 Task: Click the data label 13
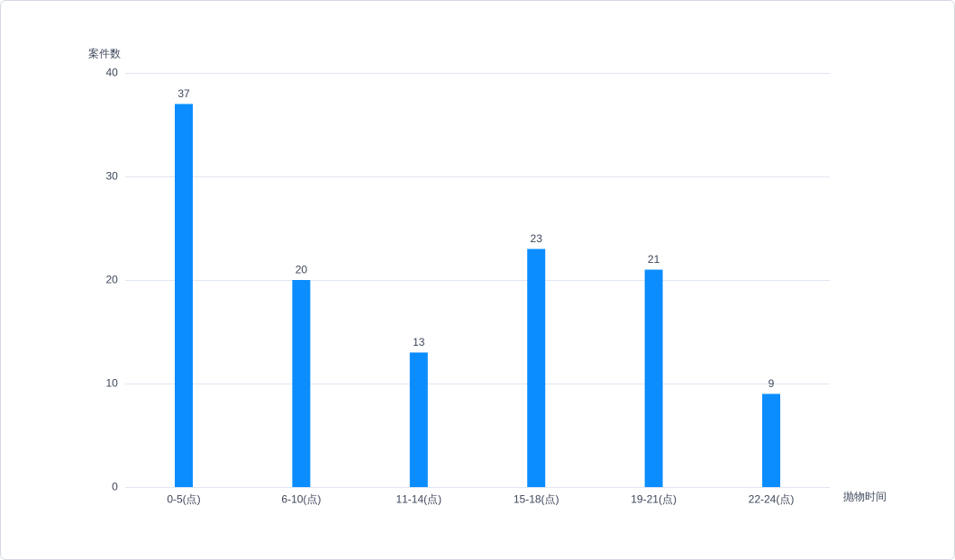coord(418,342)
